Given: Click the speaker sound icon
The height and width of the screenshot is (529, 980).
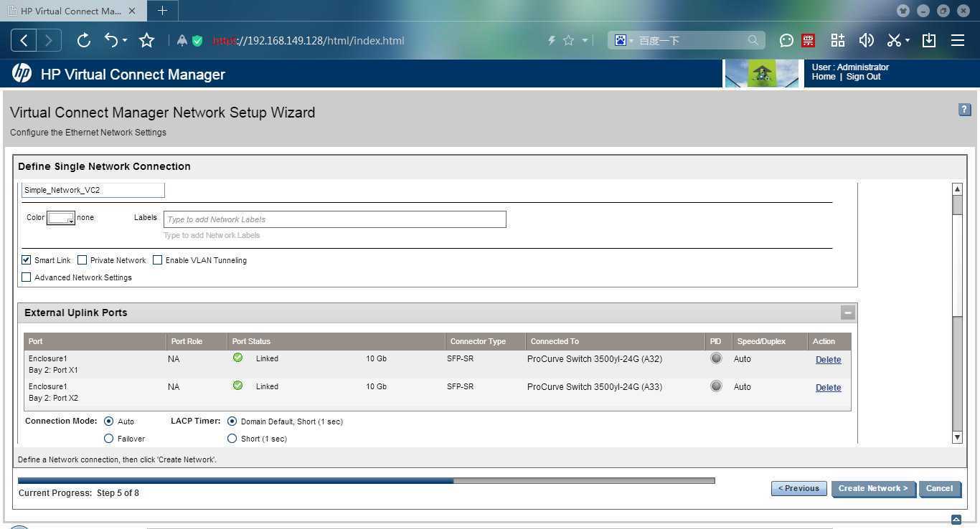Looking at the screenshot, I should (866, 40).
